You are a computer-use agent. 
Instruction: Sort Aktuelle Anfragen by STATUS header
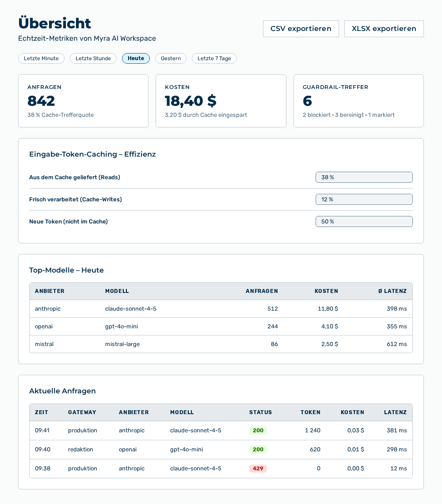tap(261, 412)
